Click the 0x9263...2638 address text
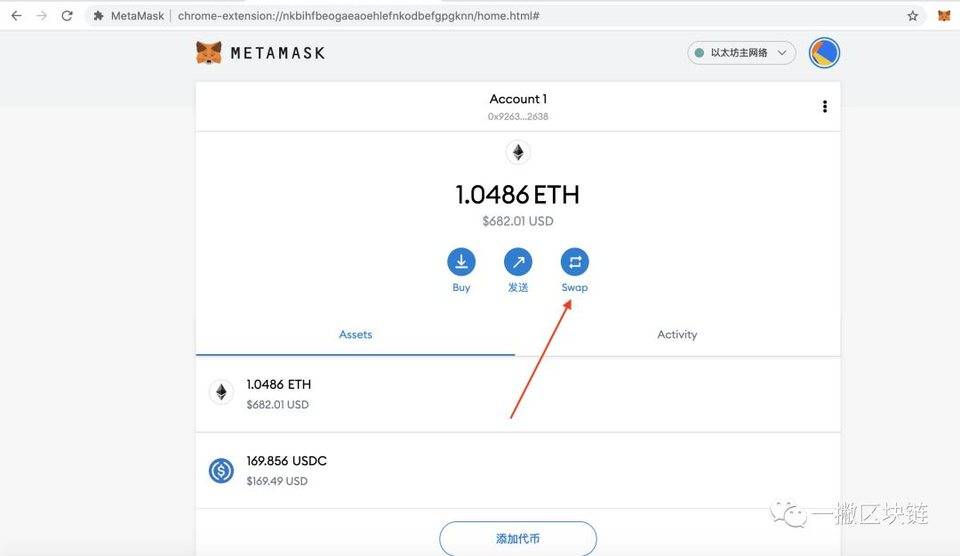960x556 pixels. (x=518, y=116)
